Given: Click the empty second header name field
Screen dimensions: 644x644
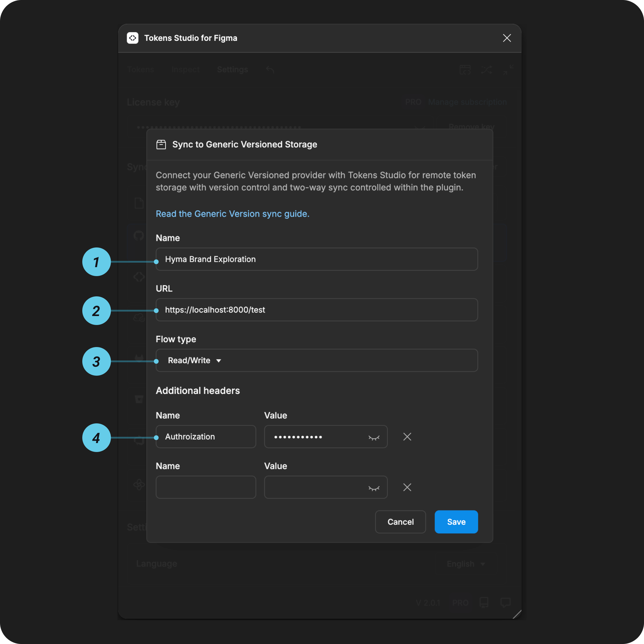Looking at the screenshot, I should click(206, 487).
